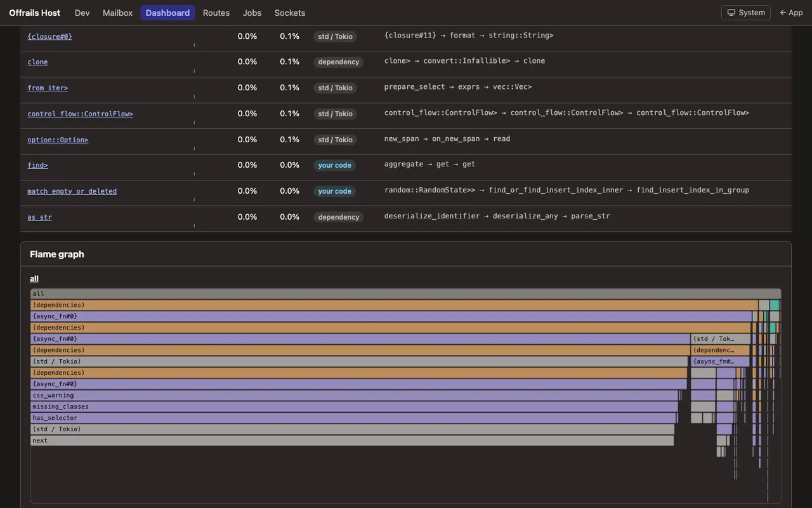Select the Dashboard tab

click(x=167, y=13)
